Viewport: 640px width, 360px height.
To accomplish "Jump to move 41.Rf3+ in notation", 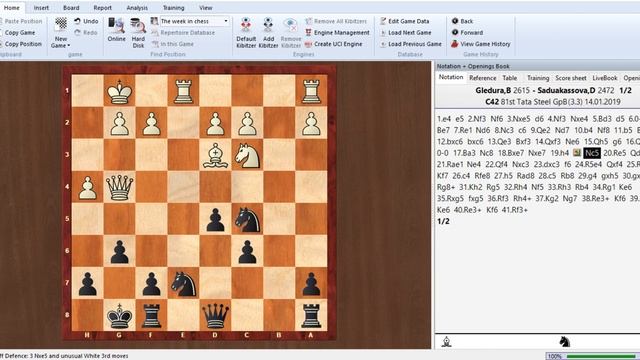I will [515, 210].
